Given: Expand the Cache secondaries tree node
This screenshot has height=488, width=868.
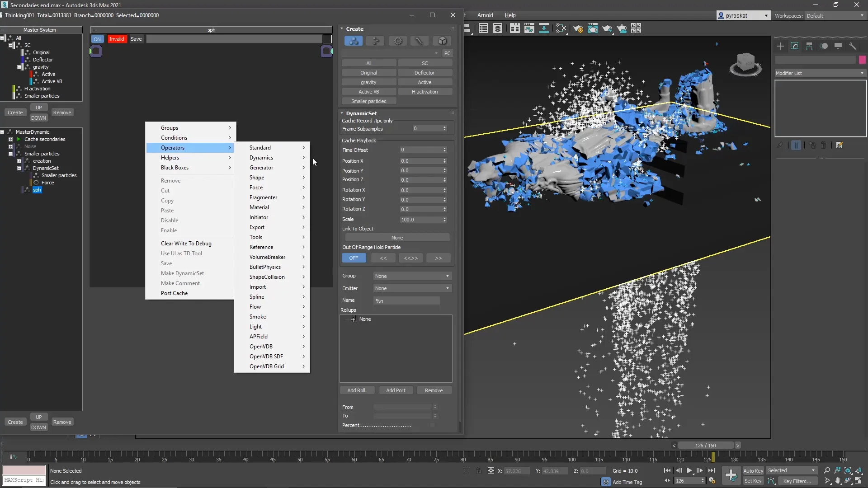Looking at the screenshot, I should pos(10,139).
